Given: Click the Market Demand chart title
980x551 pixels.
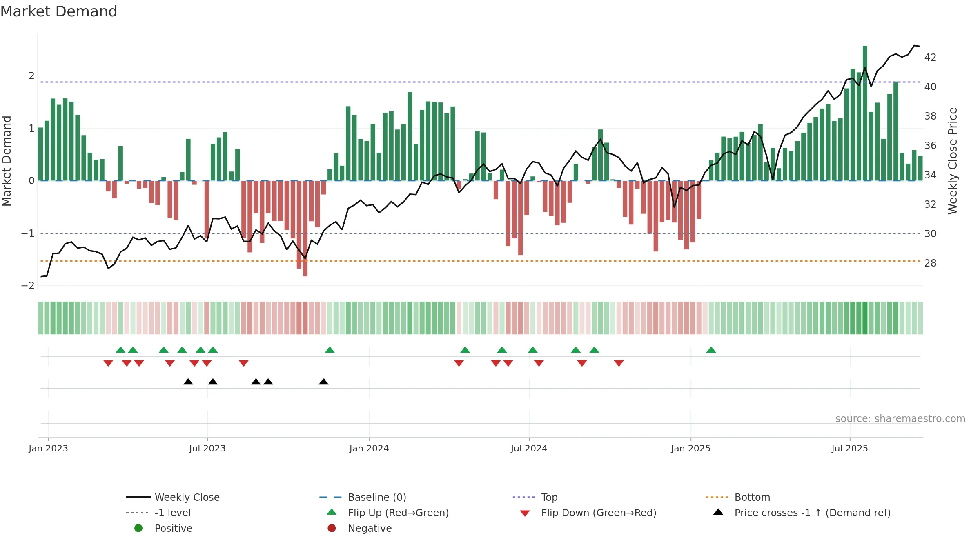Looking at the screenshot, I should tap(59, 11).
